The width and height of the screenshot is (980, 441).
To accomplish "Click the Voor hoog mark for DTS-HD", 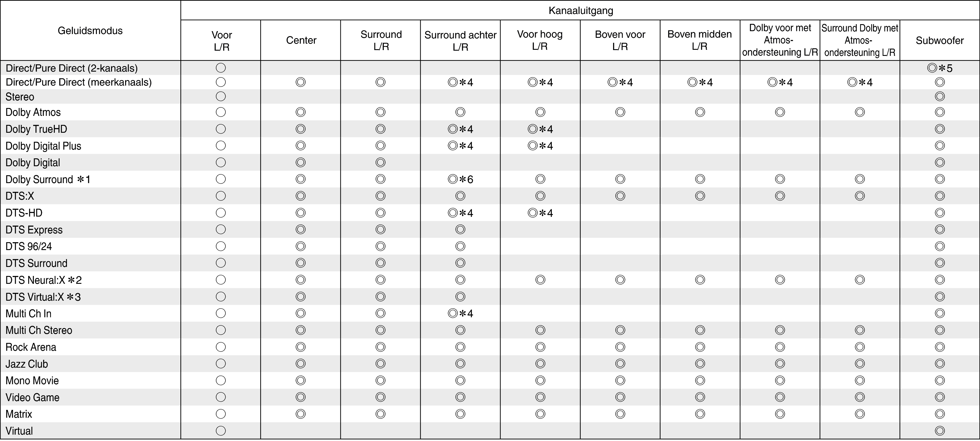I will coord(540,213).
